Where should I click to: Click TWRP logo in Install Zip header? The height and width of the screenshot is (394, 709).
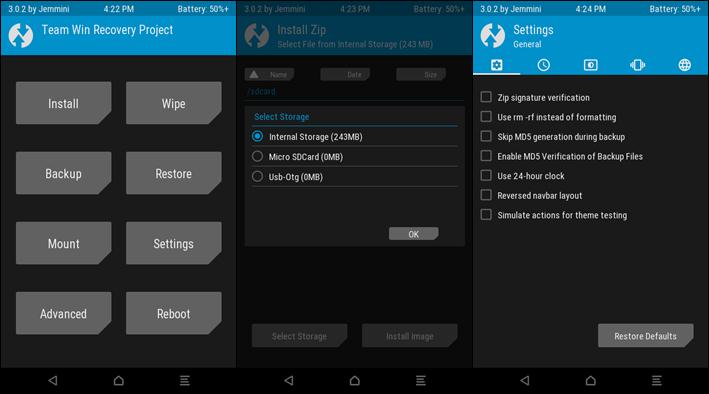(257, 35)
